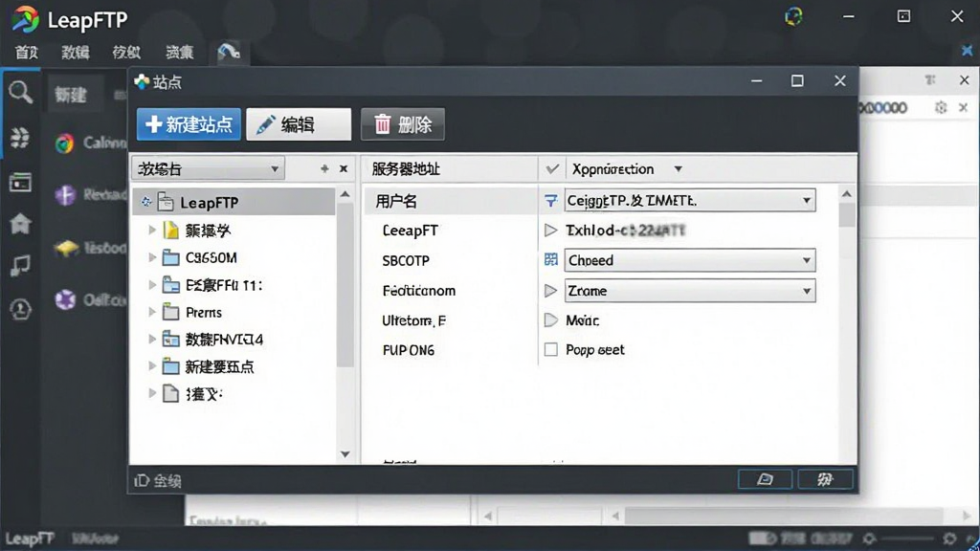The width and height of the screenshot is (980, 551).
Task: Open the third menu bar item
Action: pyautogui.click(x=126, y=53)
